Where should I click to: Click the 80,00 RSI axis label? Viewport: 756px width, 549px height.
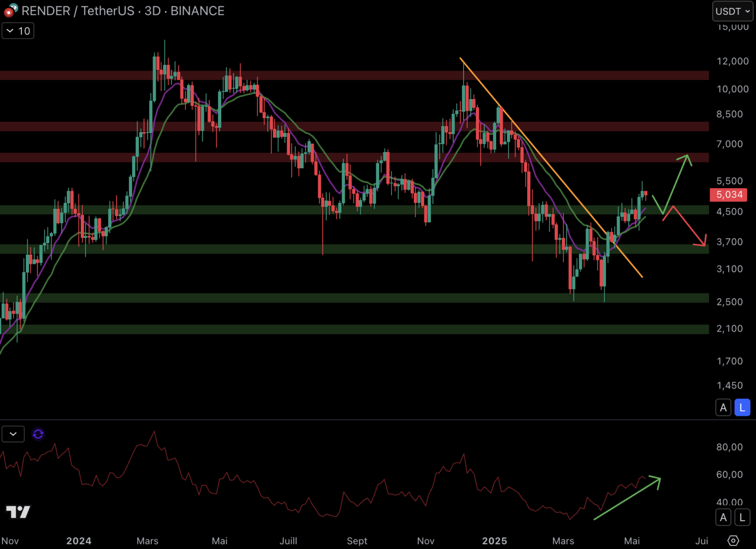click(x=730, y=447)
